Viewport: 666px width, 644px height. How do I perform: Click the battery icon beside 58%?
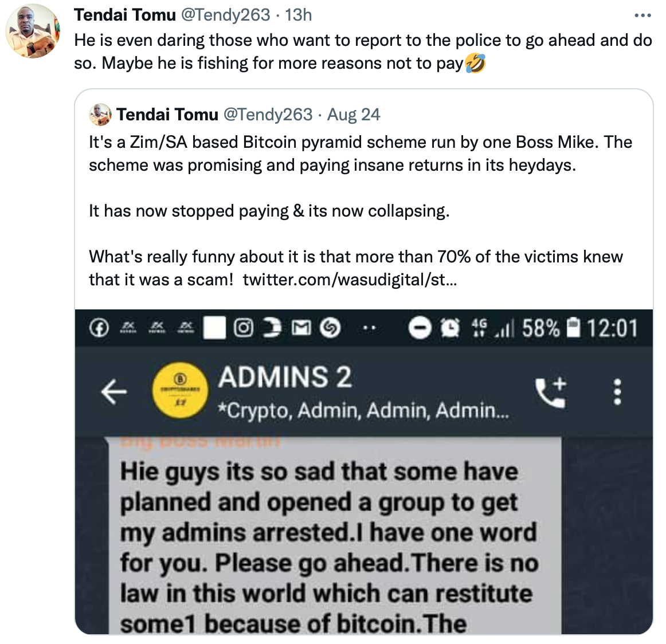573,328
